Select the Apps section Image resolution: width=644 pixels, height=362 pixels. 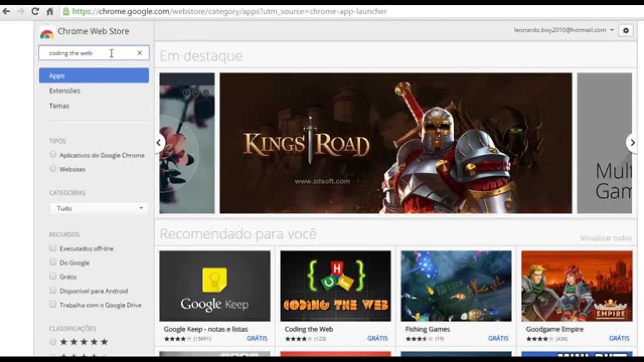pos(94,75)
